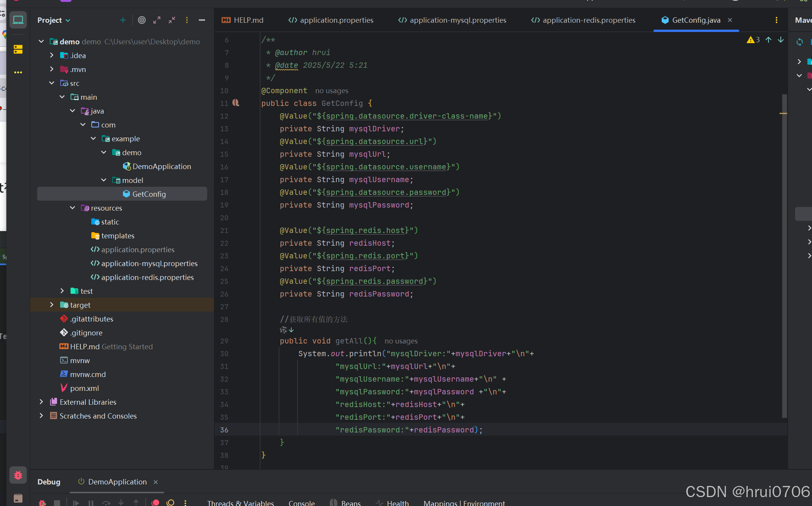Open Project panel options (vertical dots)

187,20
